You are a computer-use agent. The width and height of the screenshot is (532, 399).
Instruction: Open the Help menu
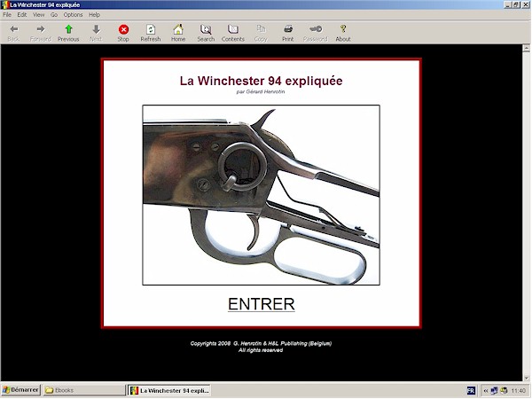pyautogui.click(x=94, y=14)
